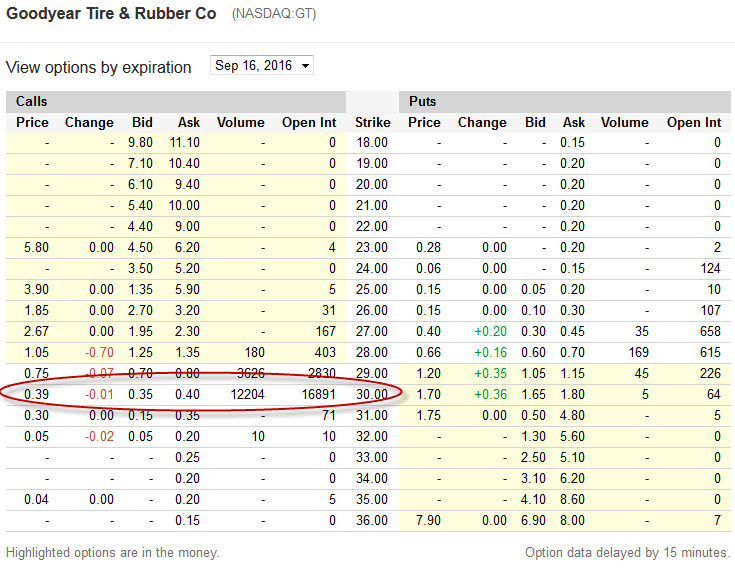The height and width of the screenshot is (569, 735).
Task: Select the put change +0.36
Action: tap(490, 394)
